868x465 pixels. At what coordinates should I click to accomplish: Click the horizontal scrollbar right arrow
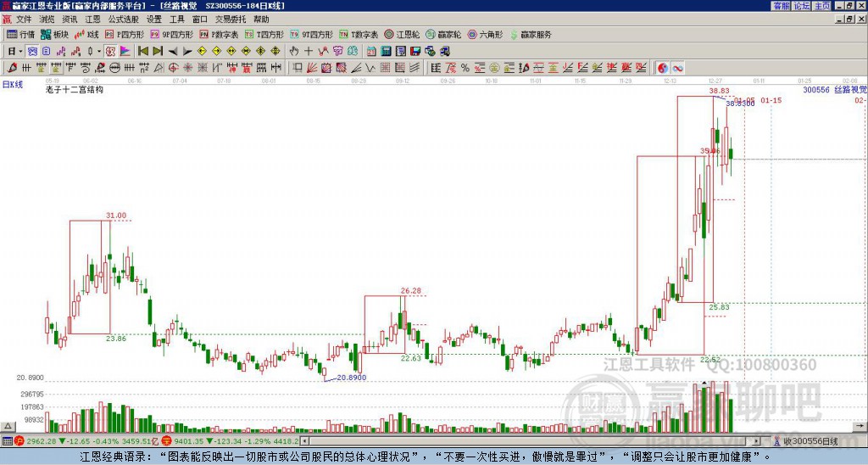(x=757, y=441)
